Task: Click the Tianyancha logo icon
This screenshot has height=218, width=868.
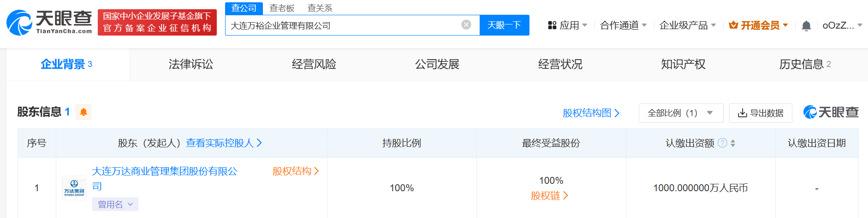Action: (x=19, y=23)
